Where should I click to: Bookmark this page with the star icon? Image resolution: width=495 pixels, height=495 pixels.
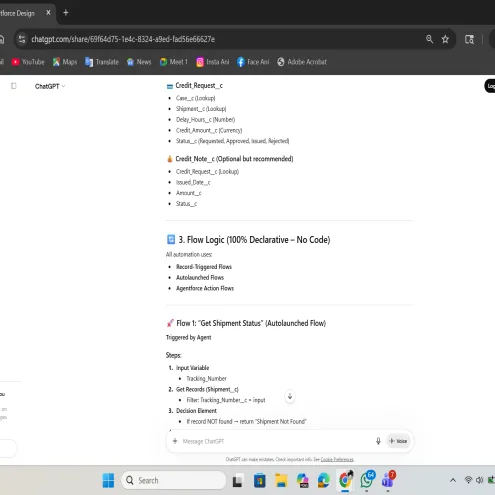(x=445, y=39)
